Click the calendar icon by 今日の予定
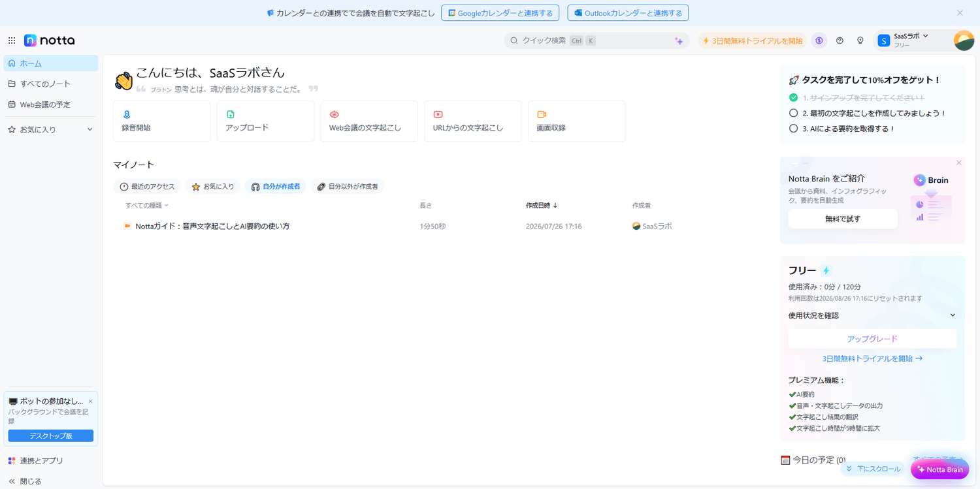Screen dimensions: 980x489 [x=785, y=460]
